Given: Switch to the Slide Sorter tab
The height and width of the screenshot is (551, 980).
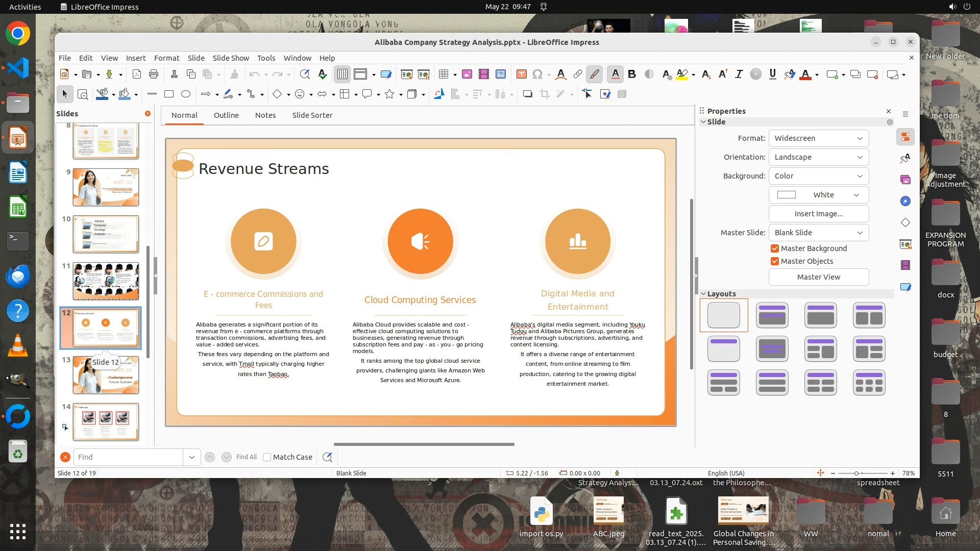Looking at the screenshot, I should [x=312, y=115].
